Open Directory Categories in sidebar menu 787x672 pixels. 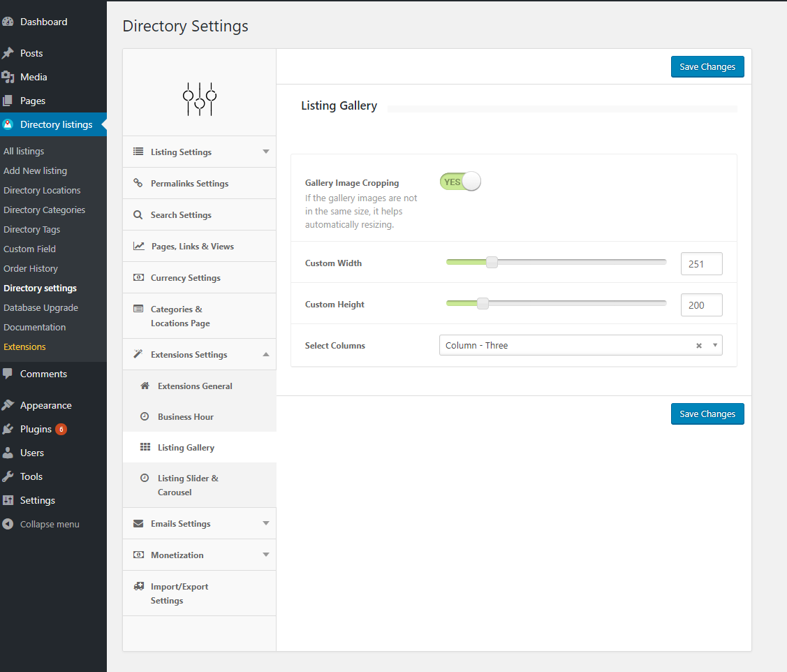click(x=44, y=210)
